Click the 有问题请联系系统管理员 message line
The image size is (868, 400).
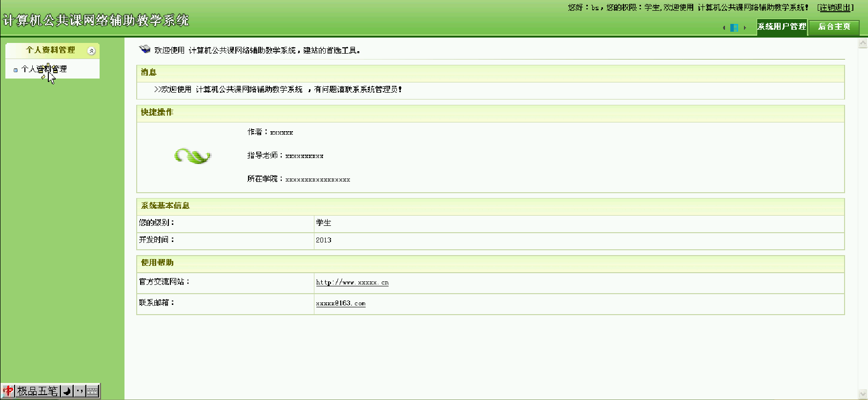278,90
